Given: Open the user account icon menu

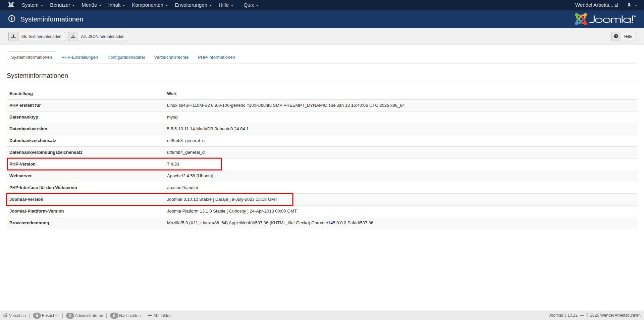Looking at the screenshot, I should coord(632,5).
